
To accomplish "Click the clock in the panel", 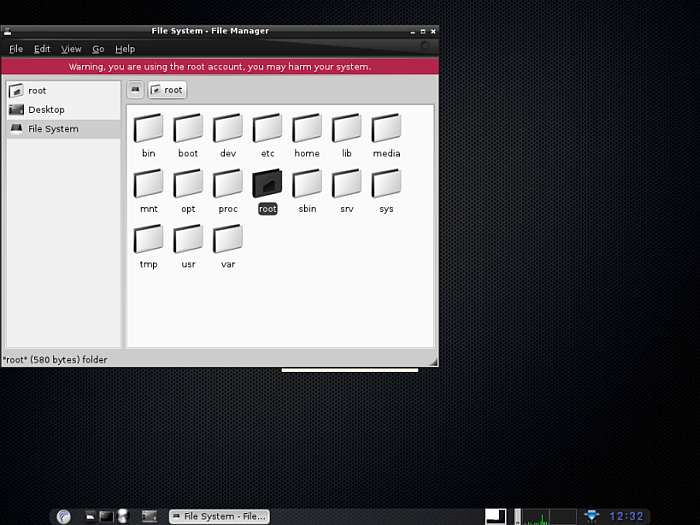I will coord(626,516).
